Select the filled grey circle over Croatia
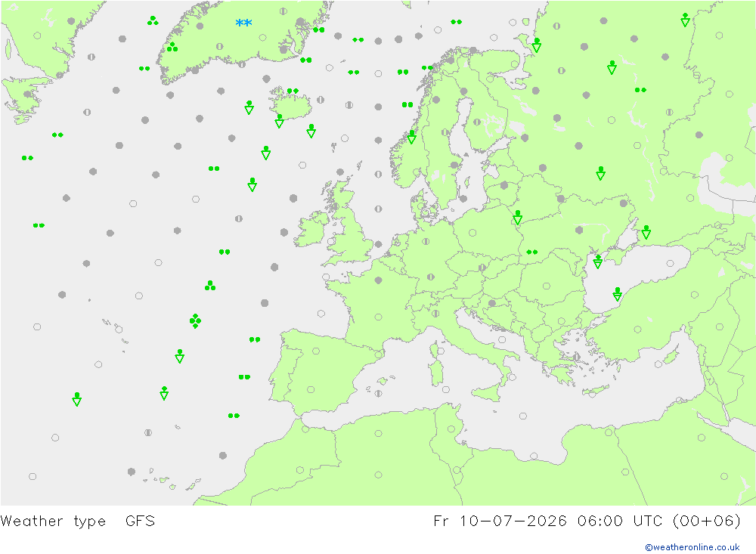This screenshot has height=554, width=756. 492,303
